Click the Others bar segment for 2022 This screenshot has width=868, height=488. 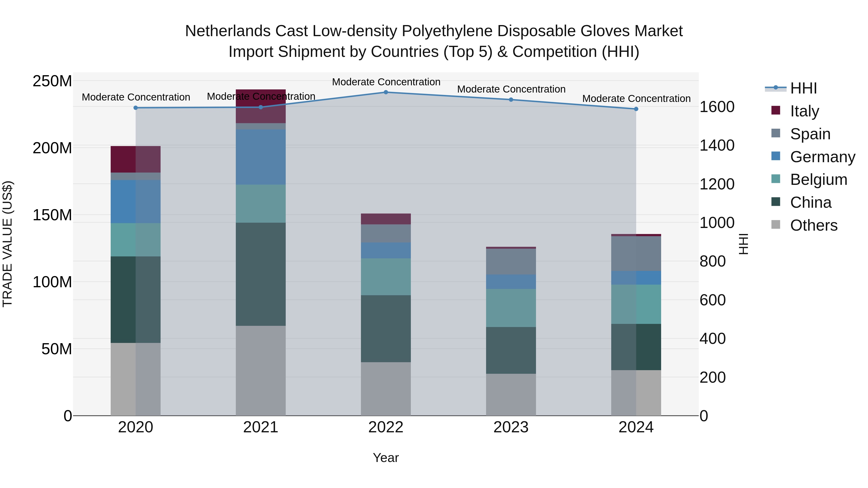[x=386, y=389]
